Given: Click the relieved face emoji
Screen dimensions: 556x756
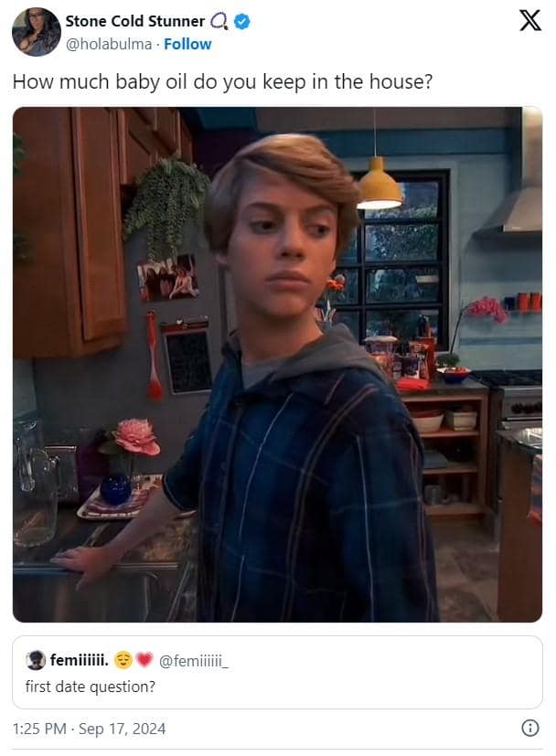Looking at the screenshot, I should click(x=123, y=660).
